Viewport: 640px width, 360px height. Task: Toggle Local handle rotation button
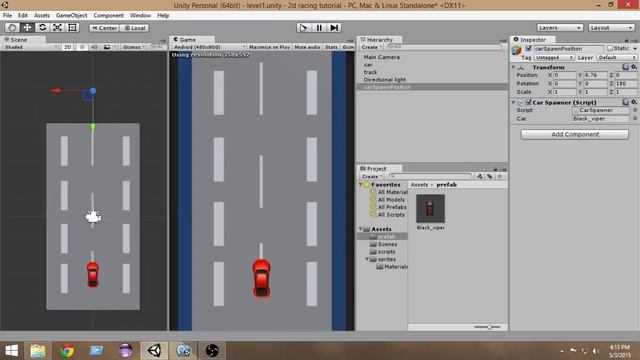click(134, 28)
